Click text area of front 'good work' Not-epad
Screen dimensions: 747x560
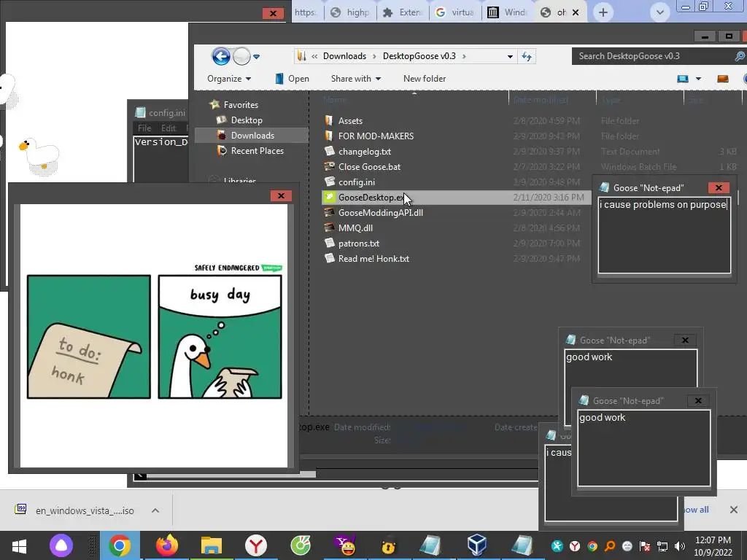click(644, 448)
